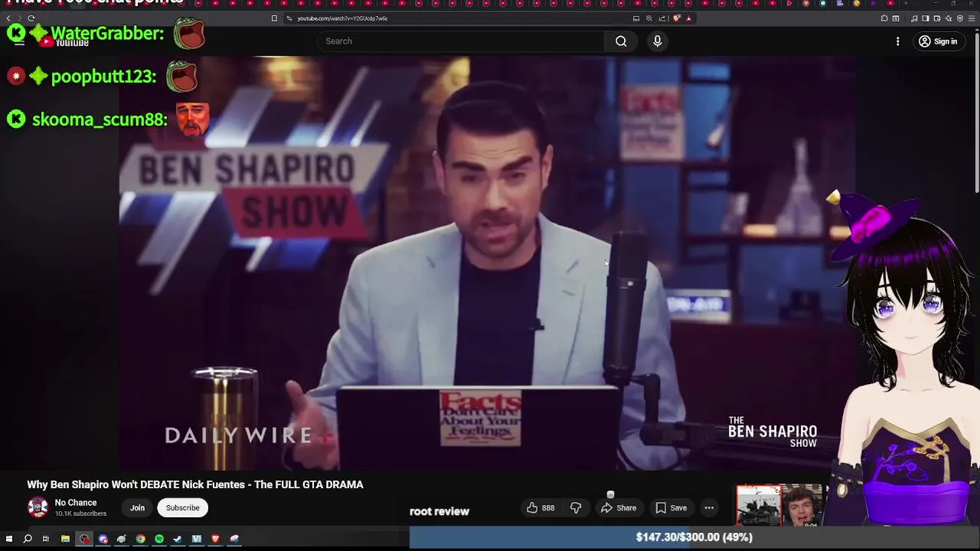Open Brave Rewards triangle icon
The width and height of the screenshot is (980, 551).
click(688, 18)
